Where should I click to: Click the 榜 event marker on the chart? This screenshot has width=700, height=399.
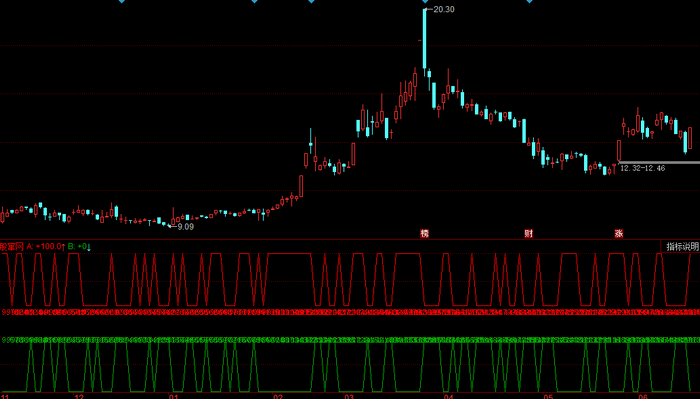(x=425, y=233)
